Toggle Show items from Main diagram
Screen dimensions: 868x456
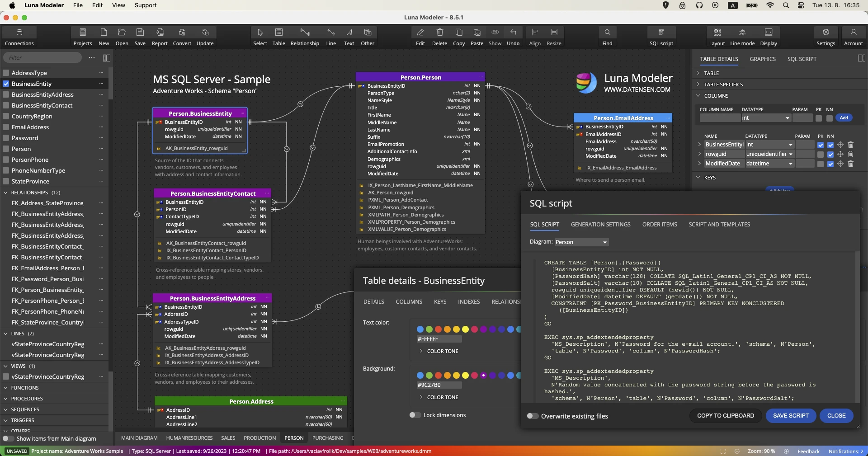tap(8, 438)
